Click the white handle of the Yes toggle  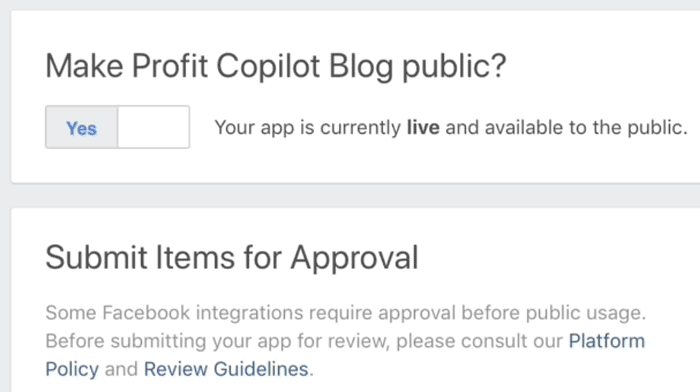tap(154, 127)
